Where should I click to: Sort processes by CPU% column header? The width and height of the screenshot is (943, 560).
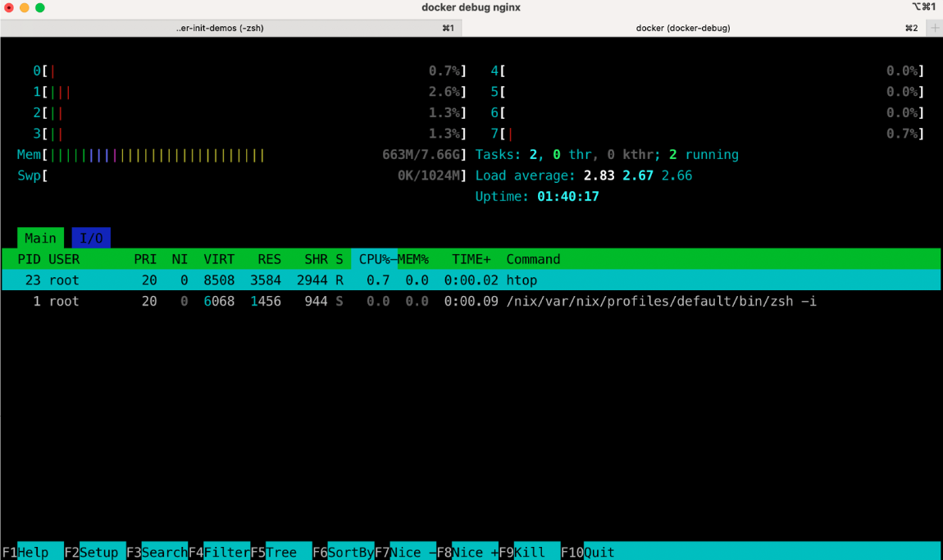[374, 259]
